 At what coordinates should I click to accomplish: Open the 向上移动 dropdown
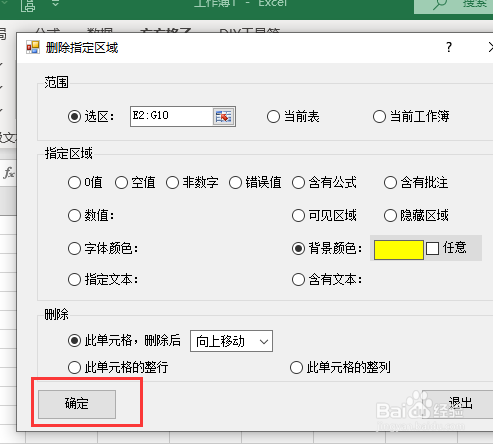tap(231, 341)
